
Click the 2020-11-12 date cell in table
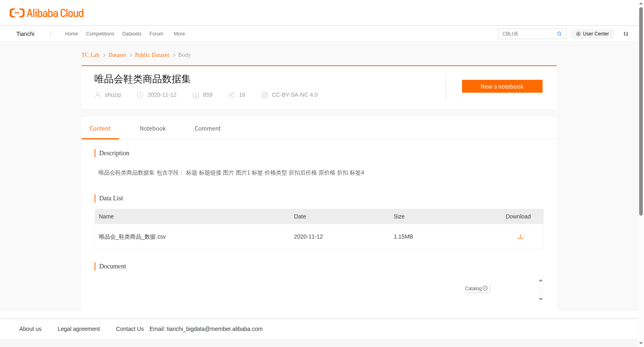[x=308, y=237]
